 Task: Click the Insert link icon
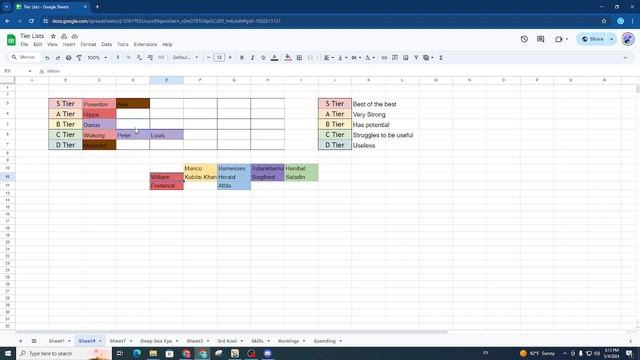click(x=384, y=58)
